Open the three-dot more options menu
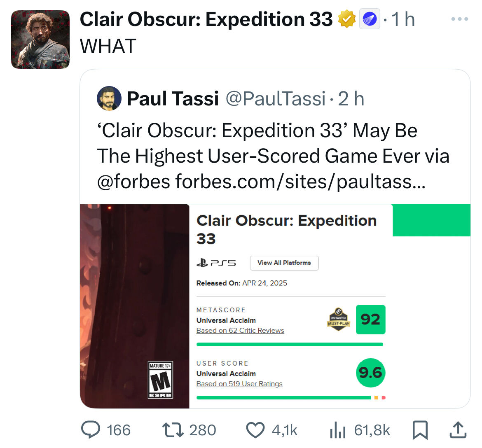Screen dimensions: 482x448 click(x=460, y=19)
